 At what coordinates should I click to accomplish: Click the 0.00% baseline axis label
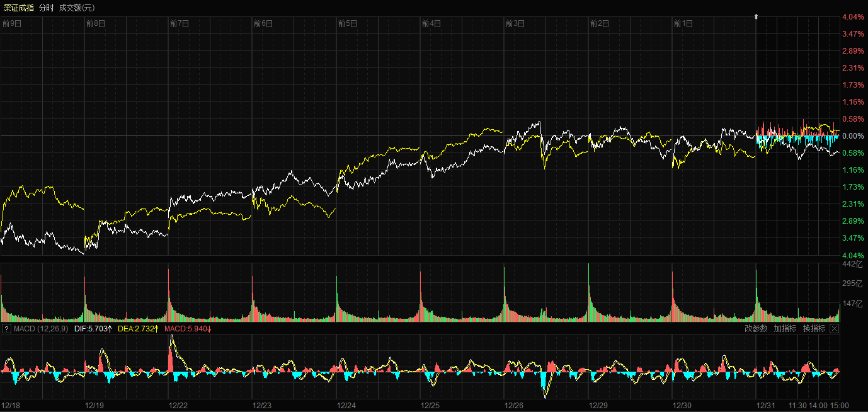[853, 136]
